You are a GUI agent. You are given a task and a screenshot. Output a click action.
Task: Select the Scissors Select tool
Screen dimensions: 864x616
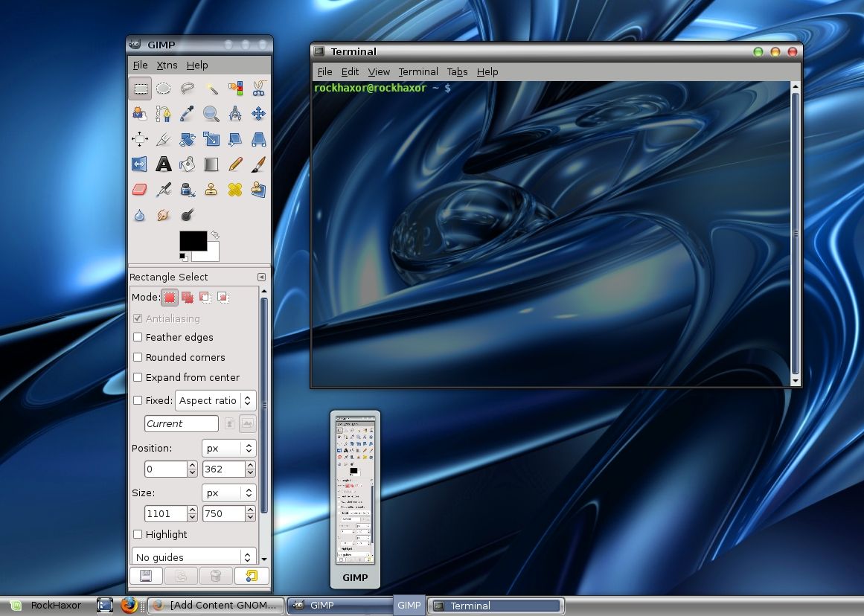tap(258, 88)
